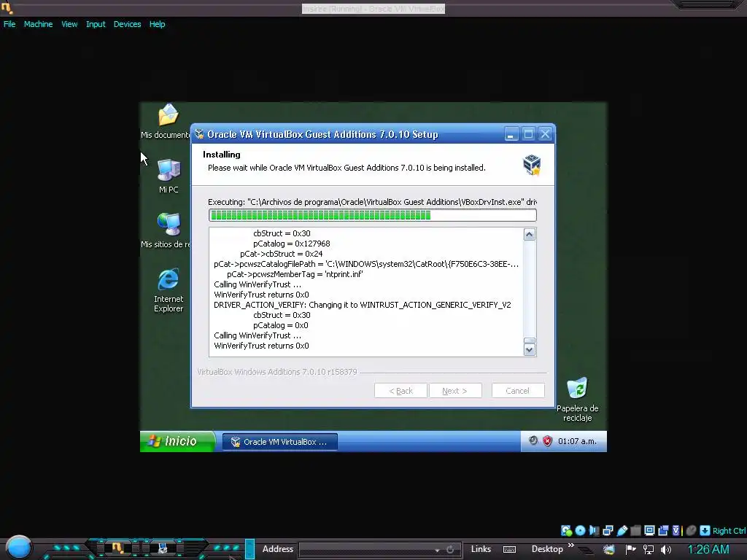Select the Internet Explorer desktop icon
This screenshot has height=560, width=747.
169,289
